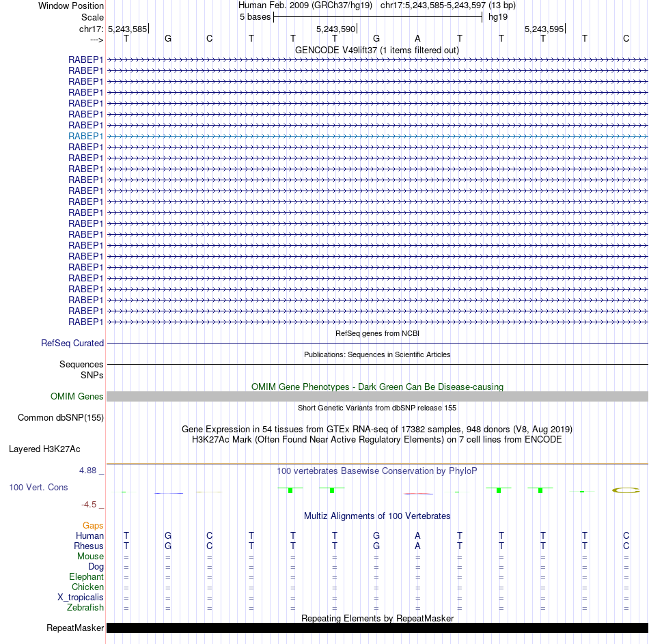649x644 pixels.
Task: Select the Elephant species row label
Action: [86, 577]
